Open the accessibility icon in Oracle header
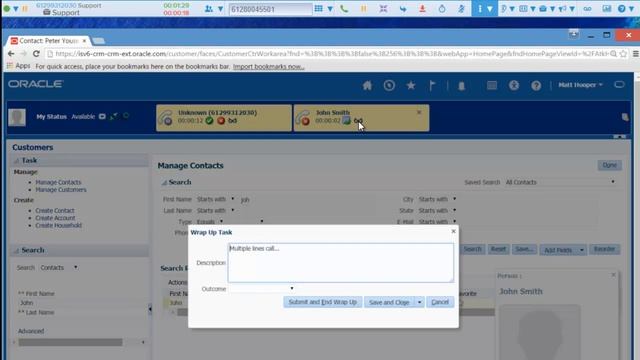The image size is (640, 360). coord(514,85)
